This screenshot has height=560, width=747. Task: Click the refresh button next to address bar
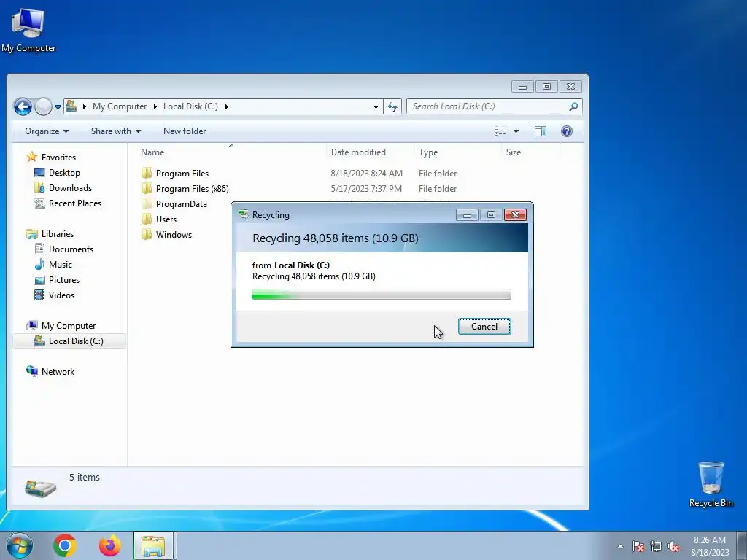coord(392,106)
